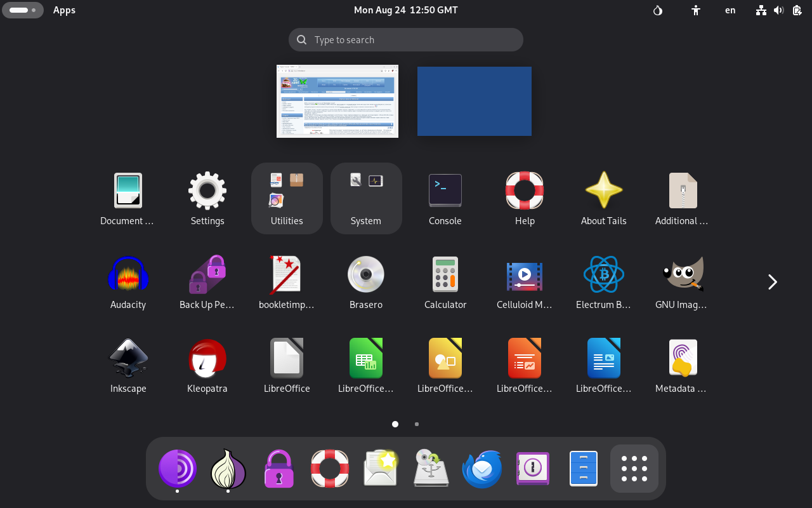812x508 pixels.
Task: Open the Persistent Storage padlock in dock
Action: click(279, 469)
